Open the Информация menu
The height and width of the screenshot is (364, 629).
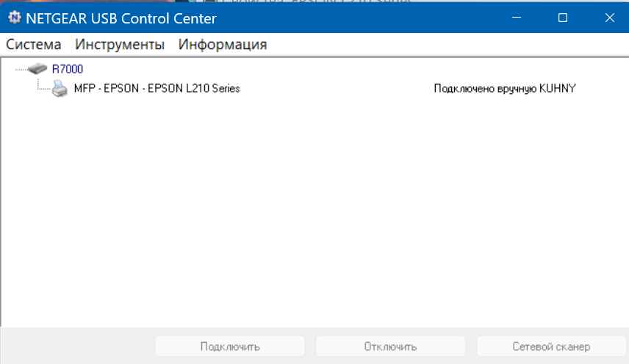(x=222, y=45)
